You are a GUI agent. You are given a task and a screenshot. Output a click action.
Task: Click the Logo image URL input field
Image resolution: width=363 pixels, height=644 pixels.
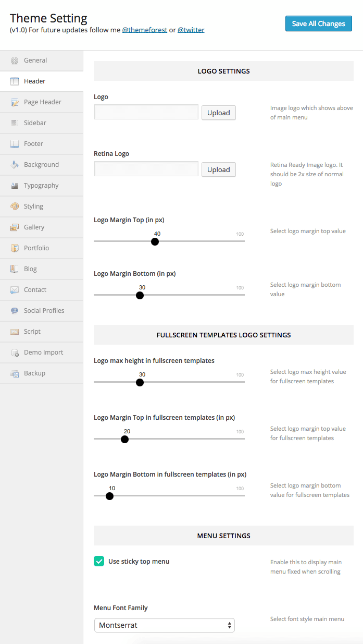(146, 112)
